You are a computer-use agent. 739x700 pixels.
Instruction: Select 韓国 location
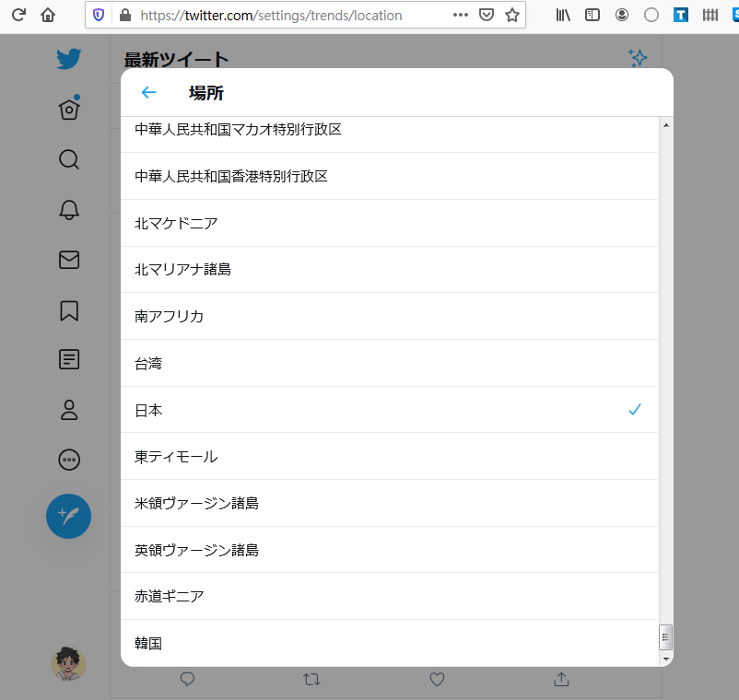pos(389,643)
